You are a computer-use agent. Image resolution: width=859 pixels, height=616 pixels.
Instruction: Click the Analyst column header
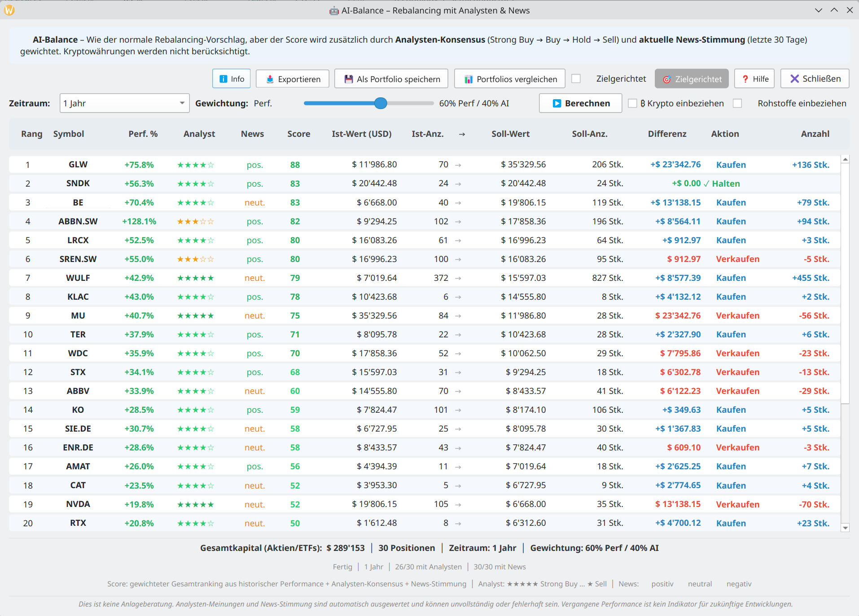[x=199, y=134]
